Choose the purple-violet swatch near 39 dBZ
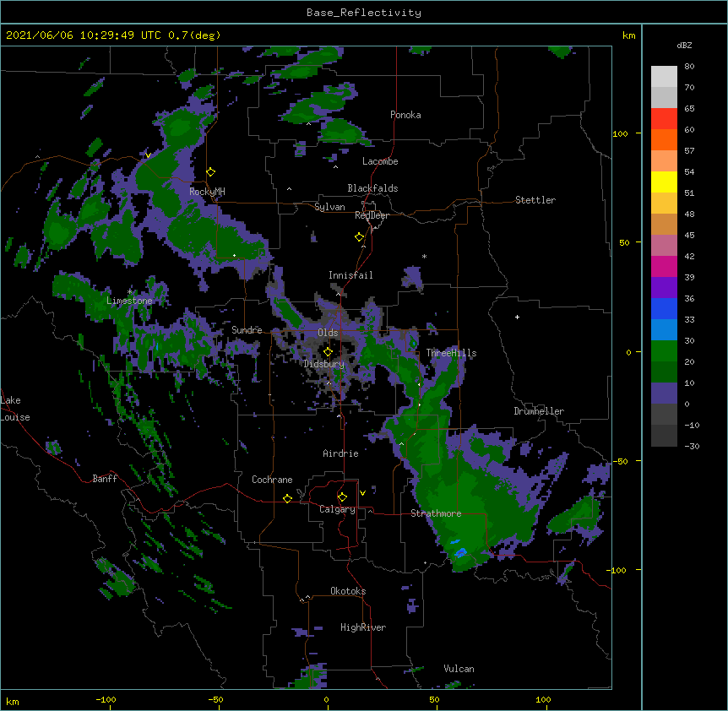The height and width of the screenshot is (711, 728). click(664, 287)
